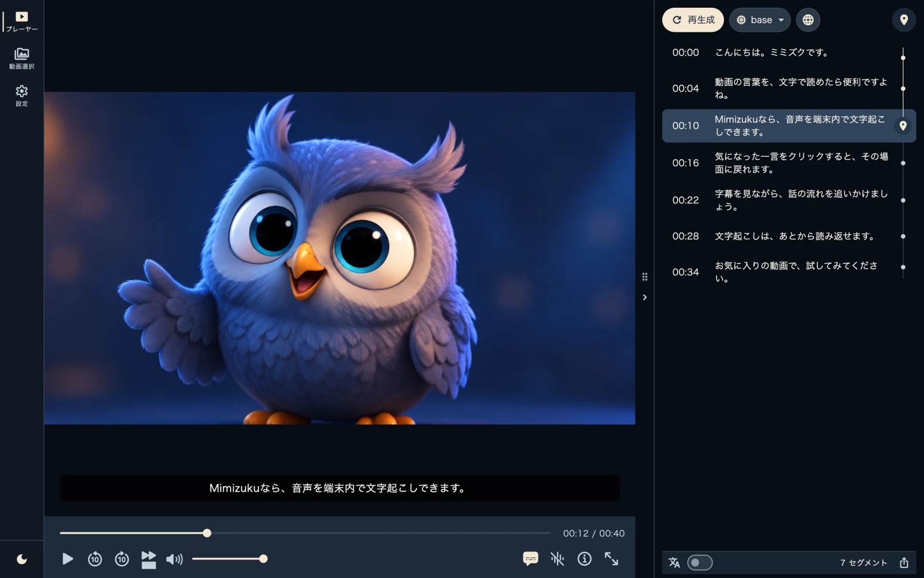
Task: Collapse transcript panel chevron arrow
Action: pos(645,297)
